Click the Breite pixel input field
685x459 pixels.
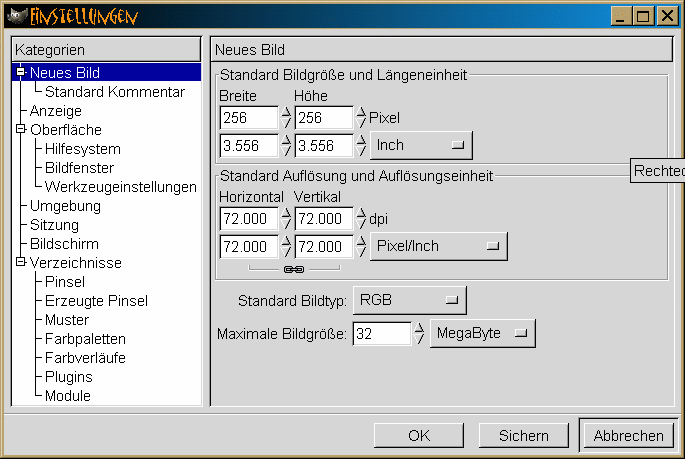pyautogui.click(x=248, y=118)
